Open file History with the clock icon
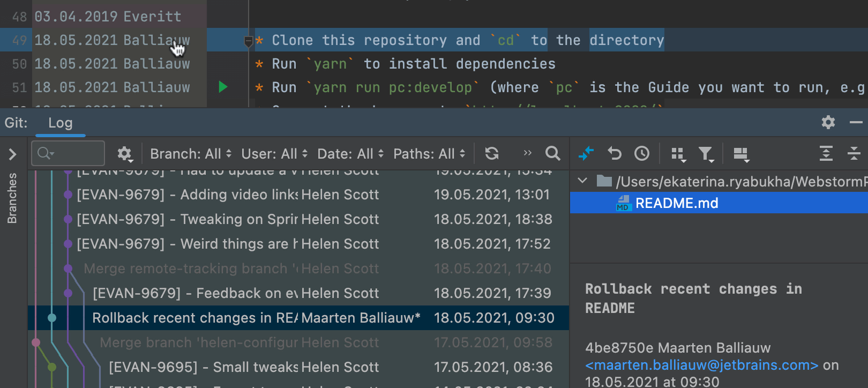 (x=642, y=154)
